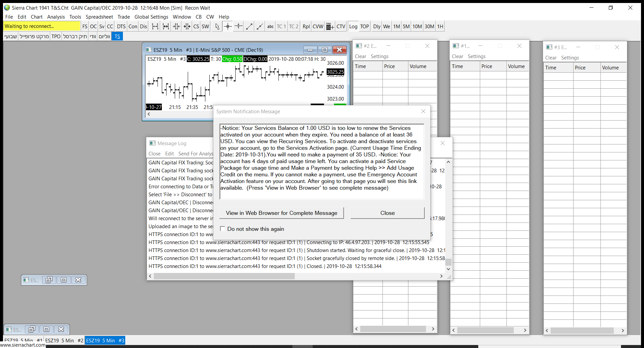Click the hairline cross tool icon

[x=239, y=27]
